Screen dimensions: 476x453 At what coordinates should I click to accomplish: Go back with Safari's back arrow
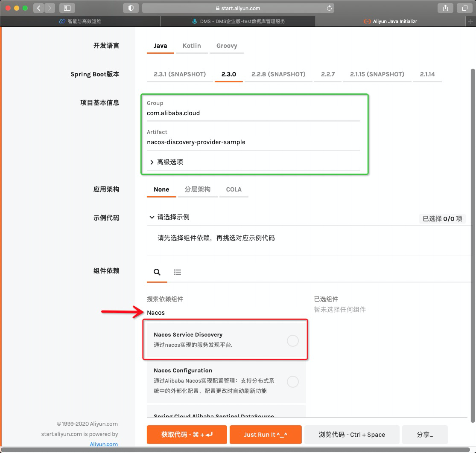click(38, 8)
